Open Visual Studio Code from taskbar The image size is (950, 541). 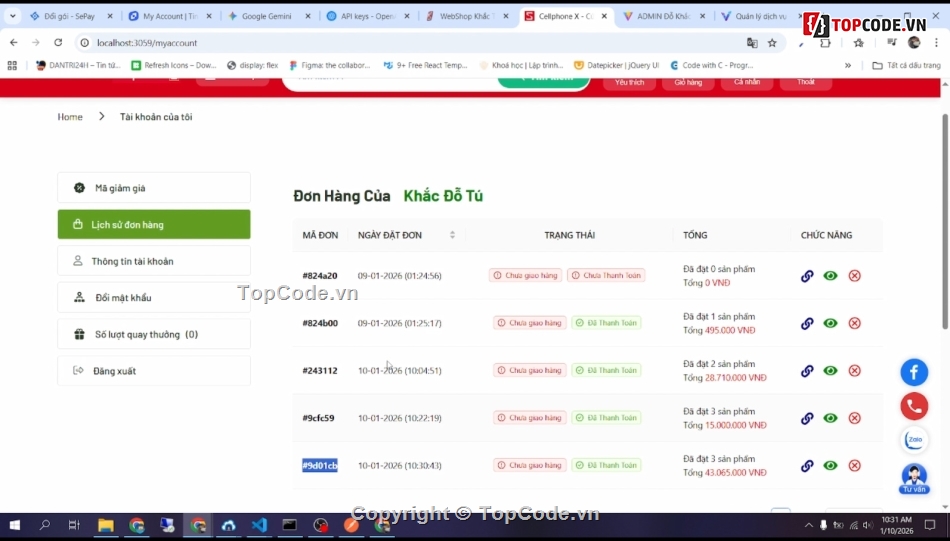[259, 525]
